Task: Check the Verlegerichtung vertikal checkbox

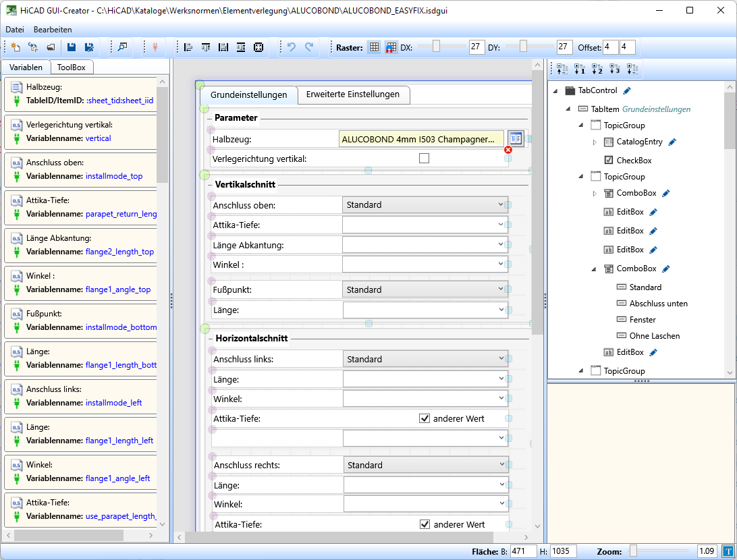Action: click(424, 159)
